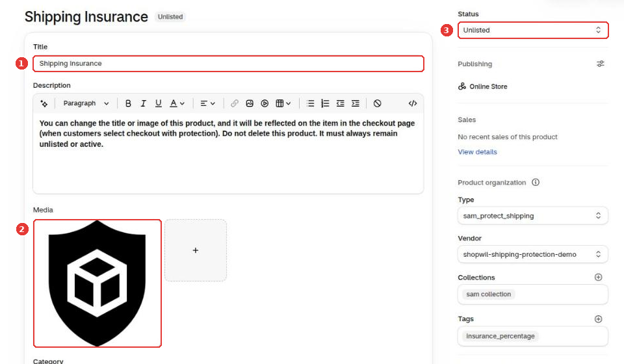
Task: Add new media with plus tile
Action: (x=196, y=250)
